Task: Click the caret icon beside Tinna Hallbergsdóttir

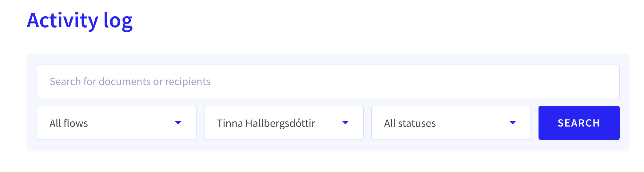Action: pos(345,123)
